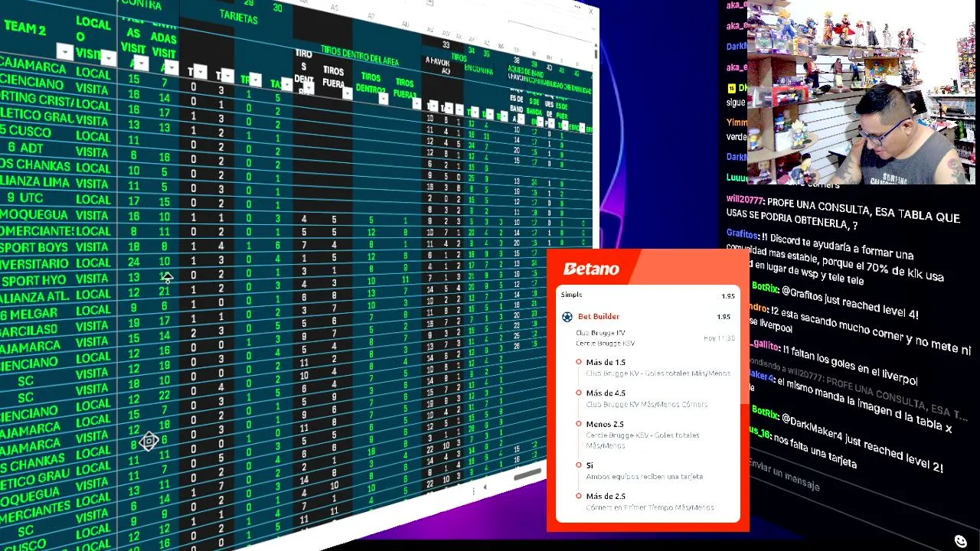Click username Grafitos in chat
The width and height of the screenshot is (980, 551).
742,235
